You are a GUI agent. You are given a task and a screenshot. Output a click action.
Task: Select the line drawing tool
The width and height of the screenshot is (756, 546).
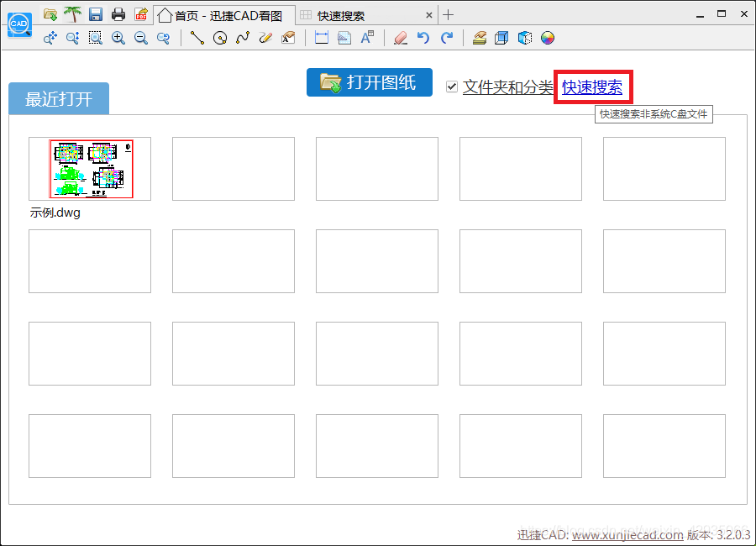[197, 38]
